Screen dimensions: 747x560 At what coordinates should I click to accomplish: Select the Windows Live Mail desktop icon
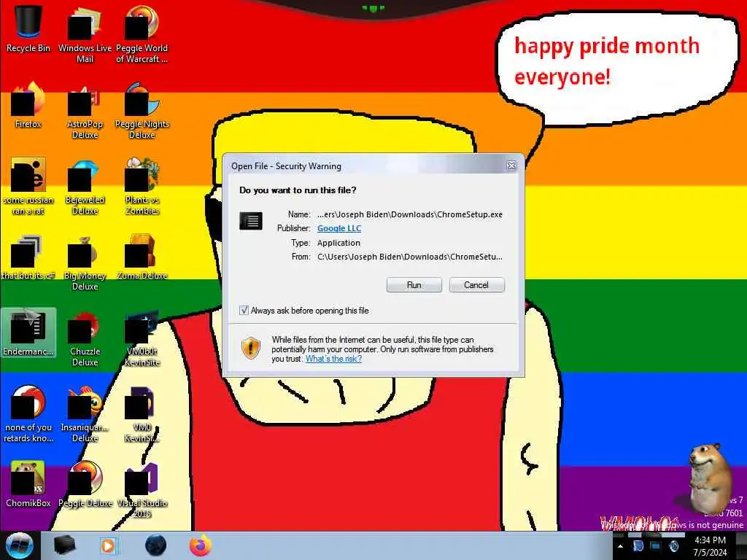85,34
